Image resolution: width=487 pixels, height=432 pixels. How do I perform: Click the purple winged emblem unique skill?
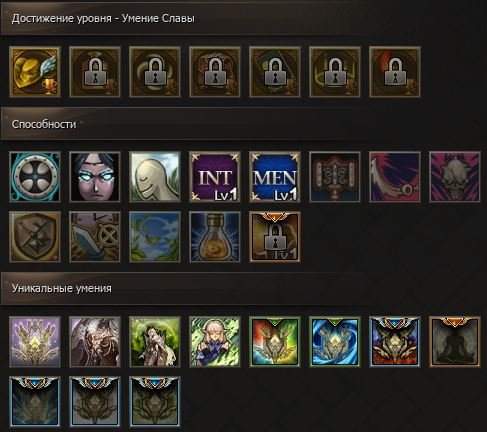(35, 342)
